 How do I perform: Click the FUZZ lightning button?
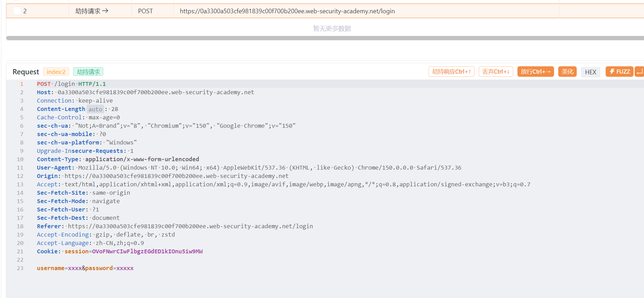(619, 72)
